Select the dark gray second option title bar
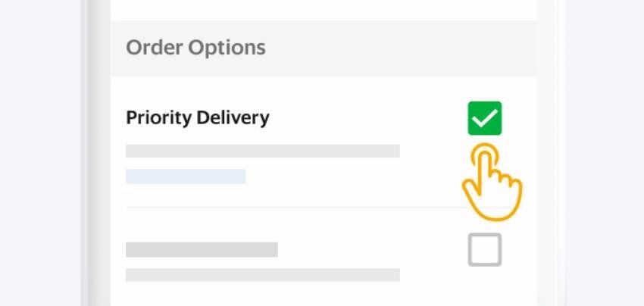The width and height of the screenshot is (644, 306). coord(202,250)
